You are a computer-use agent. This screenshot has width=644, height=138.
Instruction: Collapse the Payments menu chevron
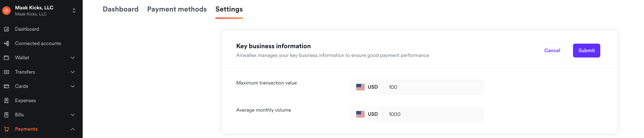pyautogui.click(x=73, y=129)
